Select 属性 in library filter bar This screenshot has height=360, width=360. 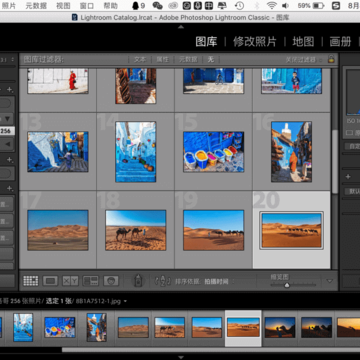click(x=163, y=60)
